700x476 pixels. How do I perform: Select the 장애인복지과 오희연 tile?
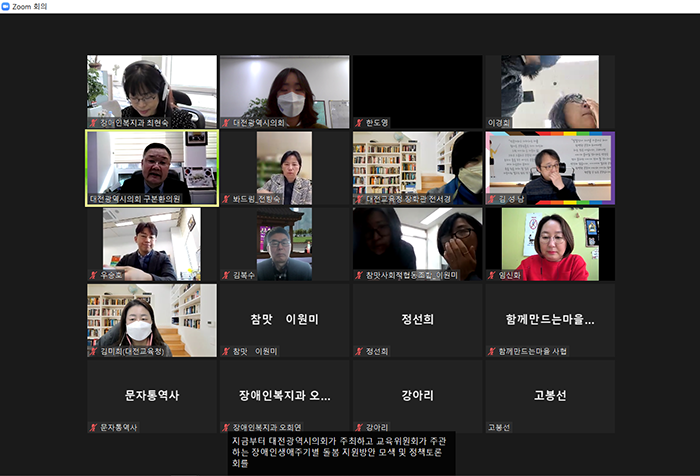click(284, 396)
